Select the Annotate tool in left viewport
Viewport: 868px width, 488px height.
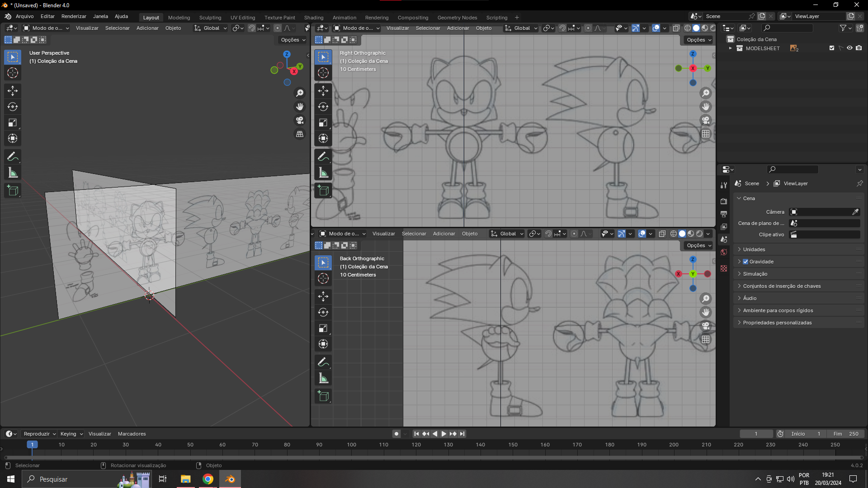coord(13,157)
